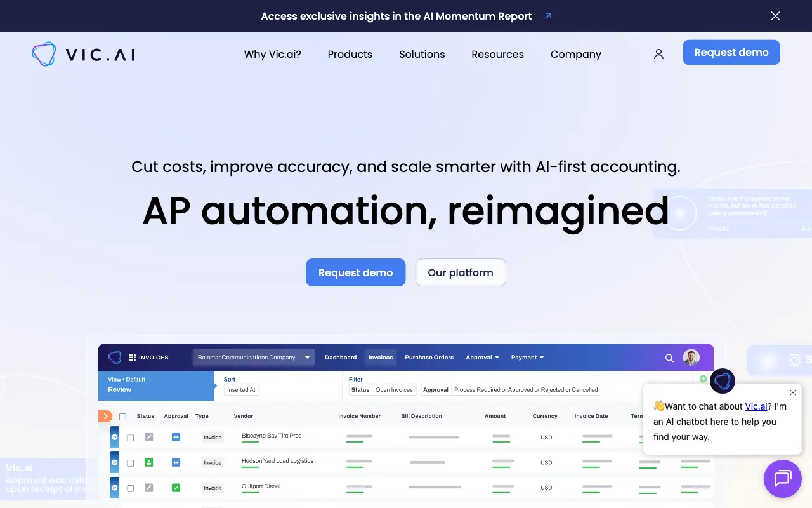Check the box for Biscayne Bay Tire Pros row

coord(131,438)
